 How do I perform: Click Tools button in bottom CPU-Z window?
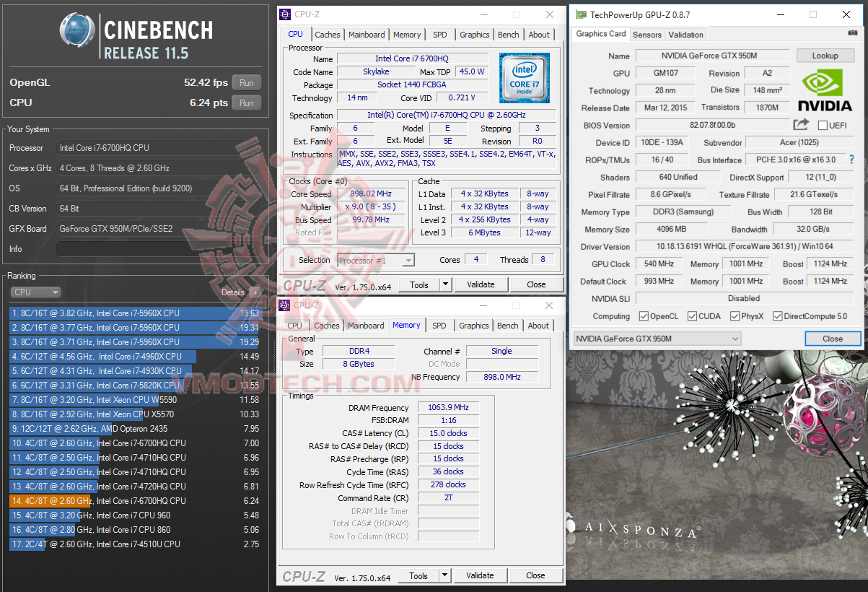pyautogui.click(x=418, y=575)
